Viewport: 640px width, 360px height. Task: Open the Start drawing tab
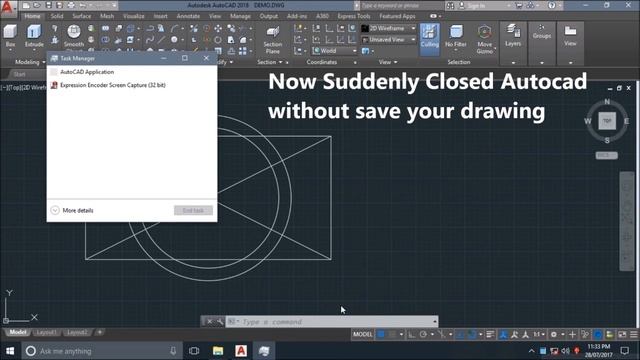coord(19,74)
